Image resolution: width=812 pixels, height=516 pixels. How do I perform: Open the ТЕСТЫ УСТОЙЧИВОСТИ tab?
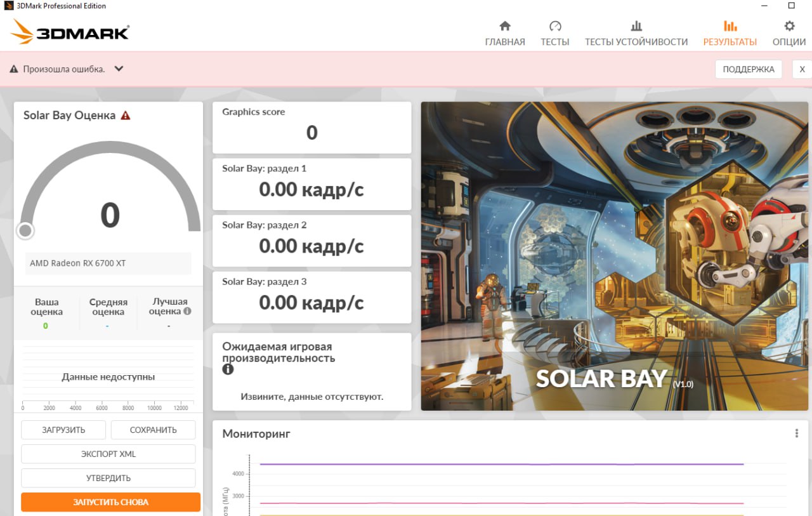(x=636, y=34)
